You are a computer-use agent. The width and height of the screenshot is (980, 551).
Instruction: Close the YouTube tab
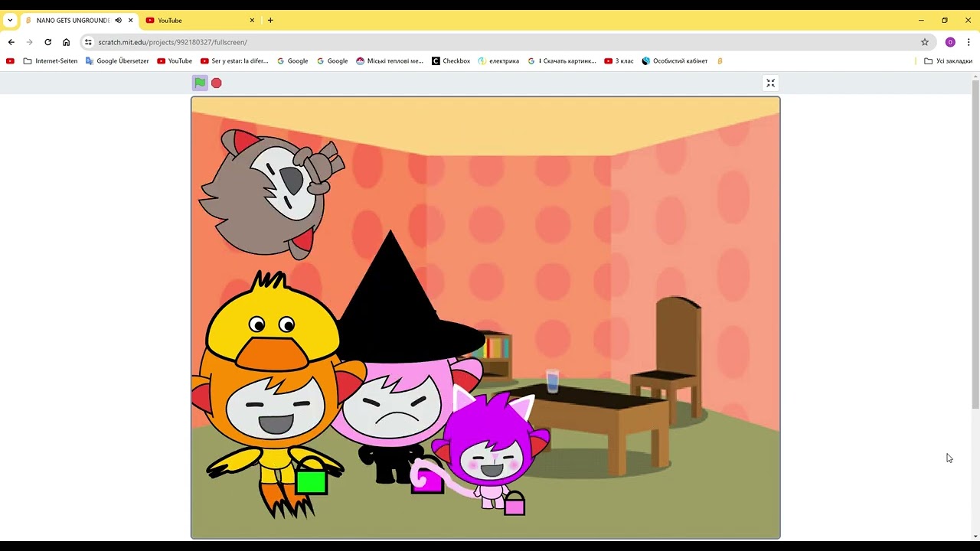[252, 21]
